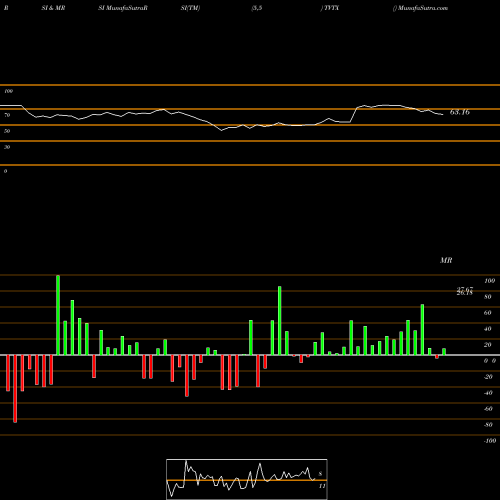Select the tallest green MR bar
The height and width of the screenshot is (500, 500).
click(58, 315)
